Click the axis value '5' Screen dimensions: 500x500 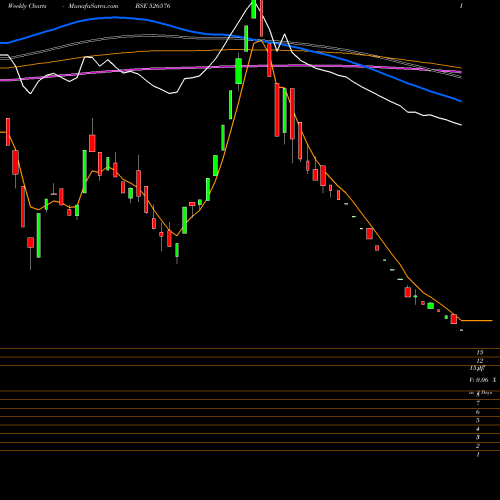pos(478,420)
